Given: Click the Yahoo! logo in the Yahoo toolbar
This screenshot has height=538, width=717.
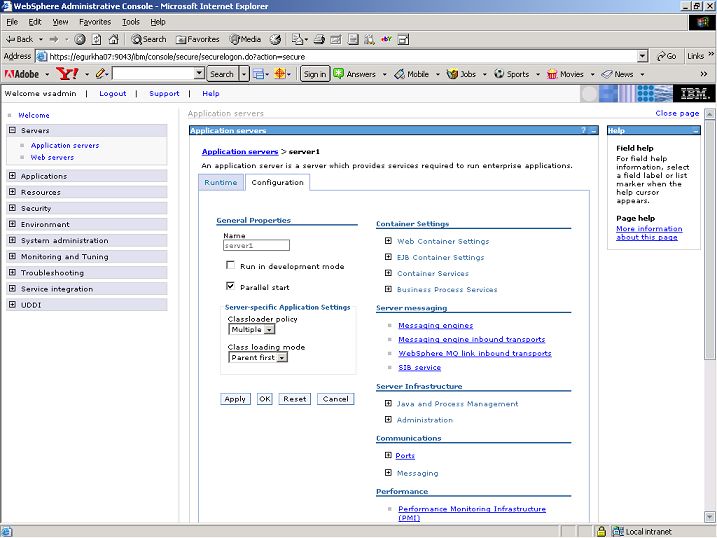Looking at the screenshot, I should coord(67,74).
